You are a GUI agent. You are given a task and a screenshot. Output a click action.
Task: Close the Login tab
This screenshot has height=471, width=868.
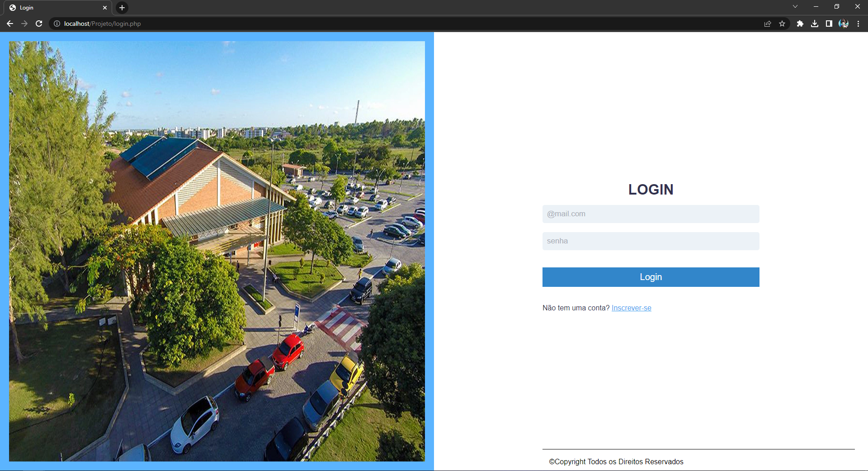[105, 7]
